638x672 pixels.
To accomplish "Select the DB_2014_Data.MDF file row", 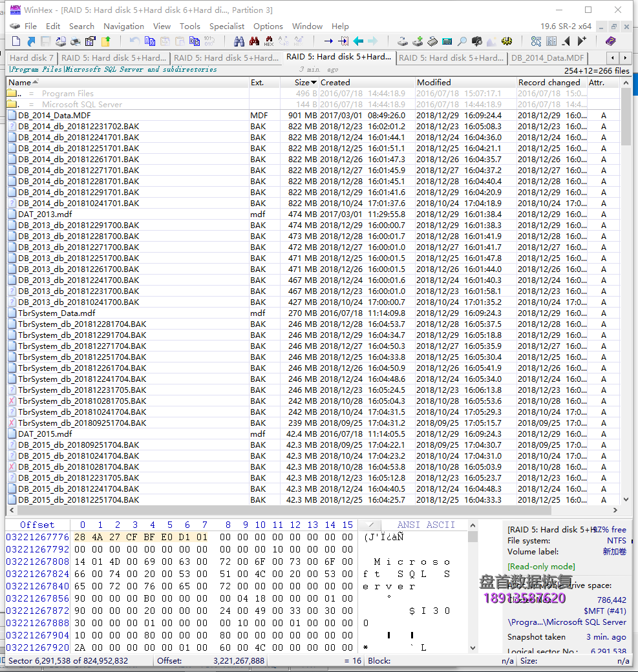I will point(313,115).
